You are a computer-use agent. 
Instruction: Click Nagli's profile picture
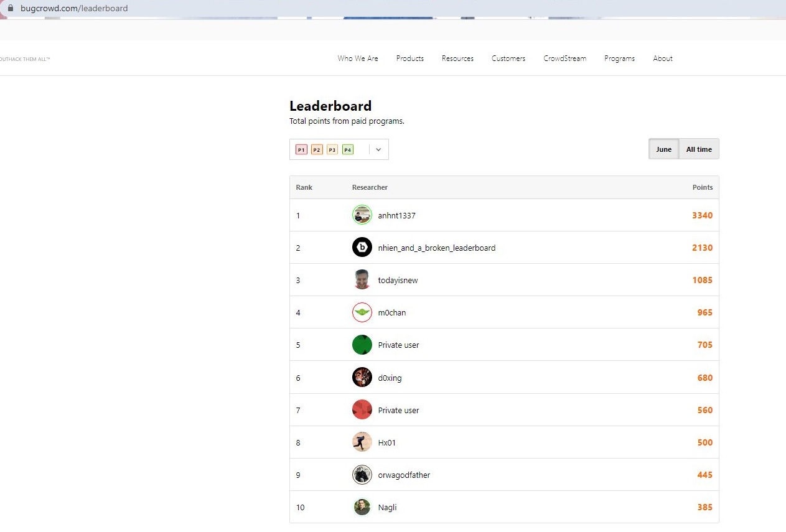pos(362,507)
